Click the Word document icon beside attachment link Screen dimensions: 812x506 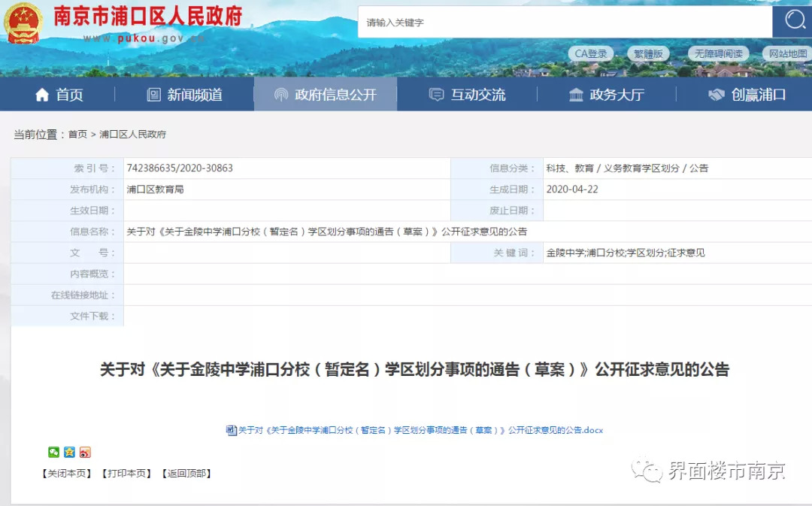coord(231,430)
